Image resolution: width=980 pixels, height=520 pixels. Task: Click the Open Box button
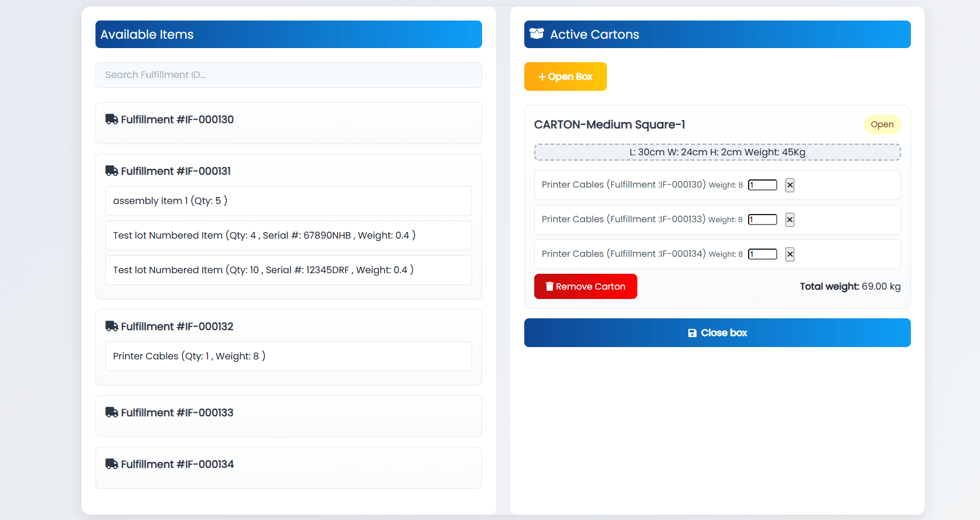coord(565,77)
